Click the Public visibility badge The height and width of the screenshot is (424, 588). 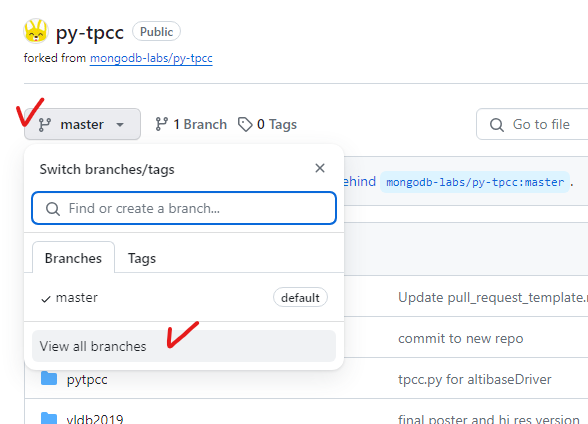pos(156,31)
